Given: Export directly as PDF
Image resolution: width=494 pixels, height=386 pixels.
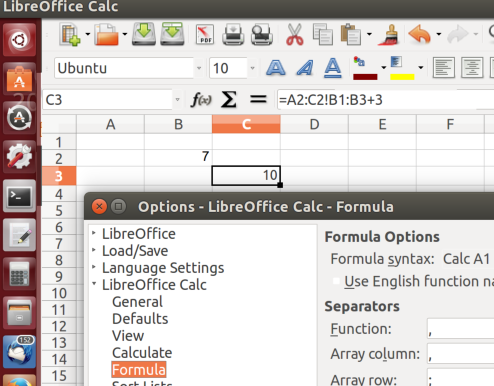Looking at the screenshot, I should click(205, 34).
